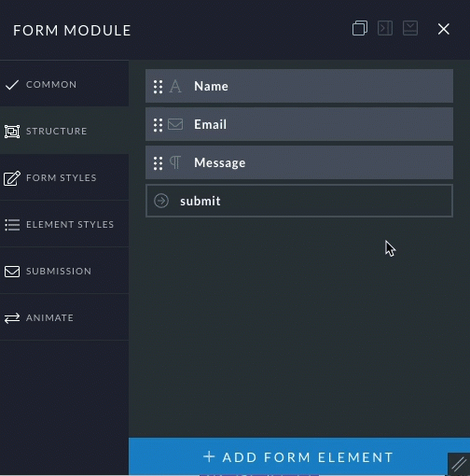This screenshot has height=476, width=470.
Task: Open the Form Styles tab
Action: click(x=64, y=177)
